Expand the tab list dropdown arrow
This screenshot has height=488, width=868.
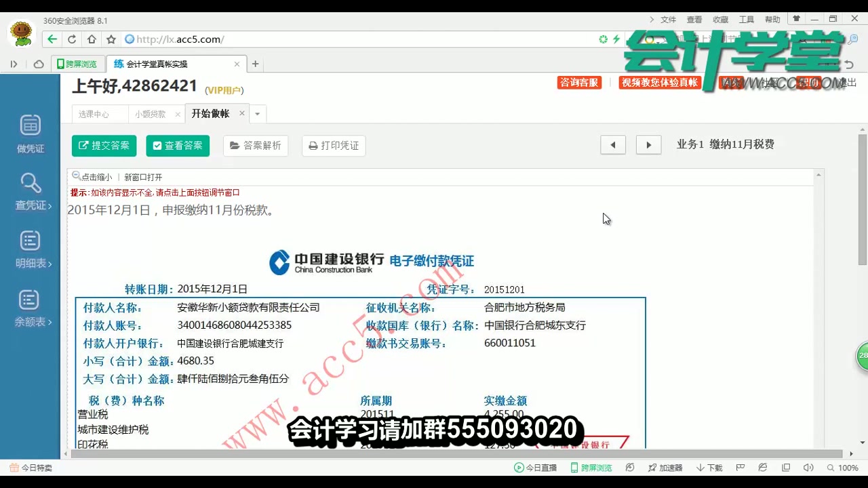[257, 114]
